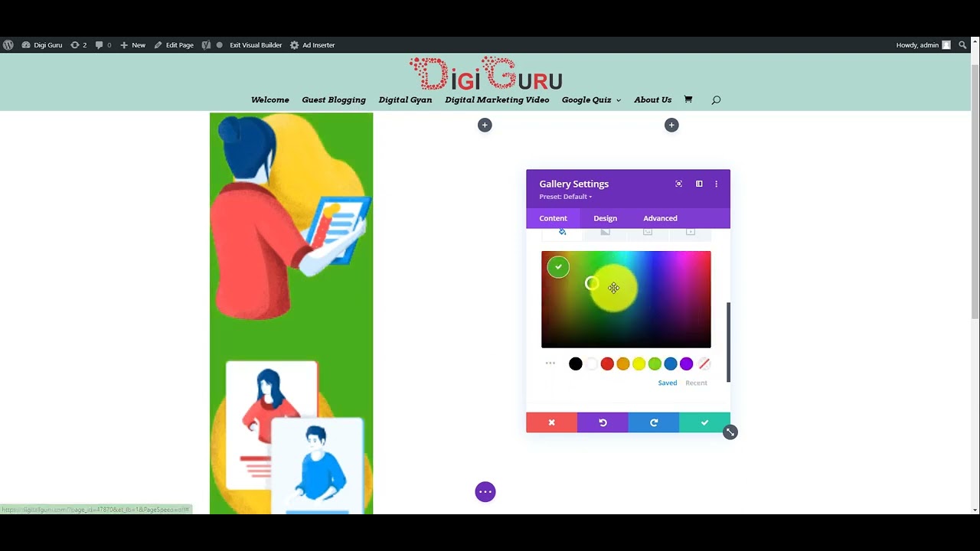Image resolution: width=980 pixels, height=551 pixels.
Task: Select the background gradient tab
Action: coord(605,233)
